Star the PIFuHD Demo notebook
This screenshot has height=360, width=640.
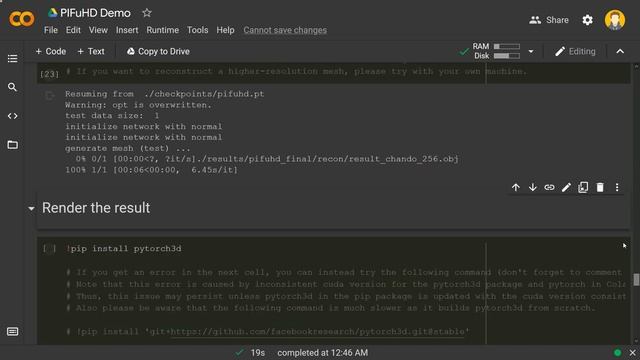pos(147,13)
